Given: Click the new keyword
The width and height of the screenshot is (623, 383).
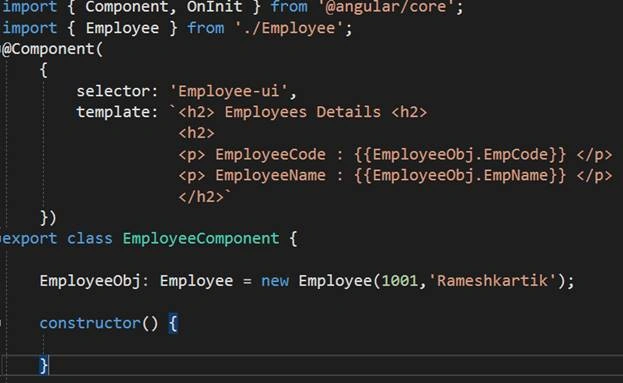Looking at the screenshot, I should coord(275,281).
